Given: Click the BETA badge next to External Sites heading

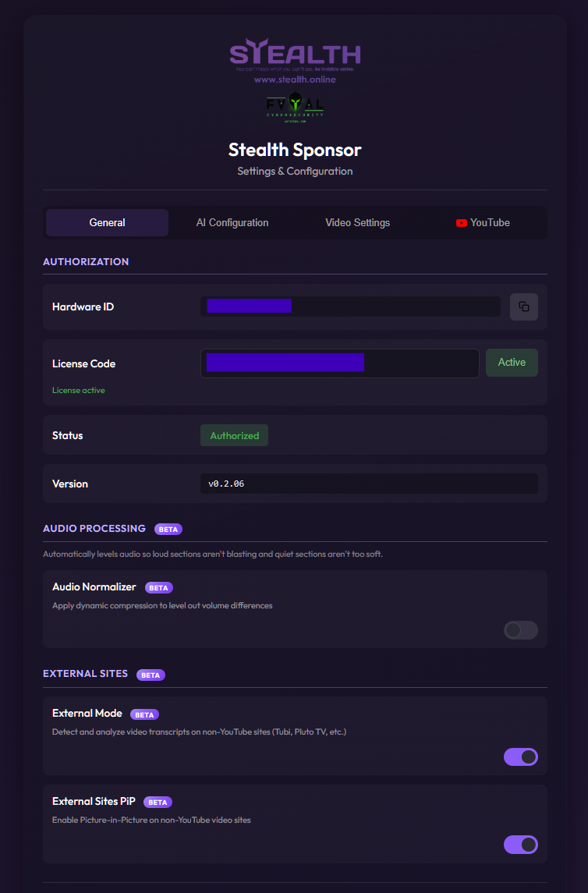Looking at the screenshot, I should tap(151, 675).
